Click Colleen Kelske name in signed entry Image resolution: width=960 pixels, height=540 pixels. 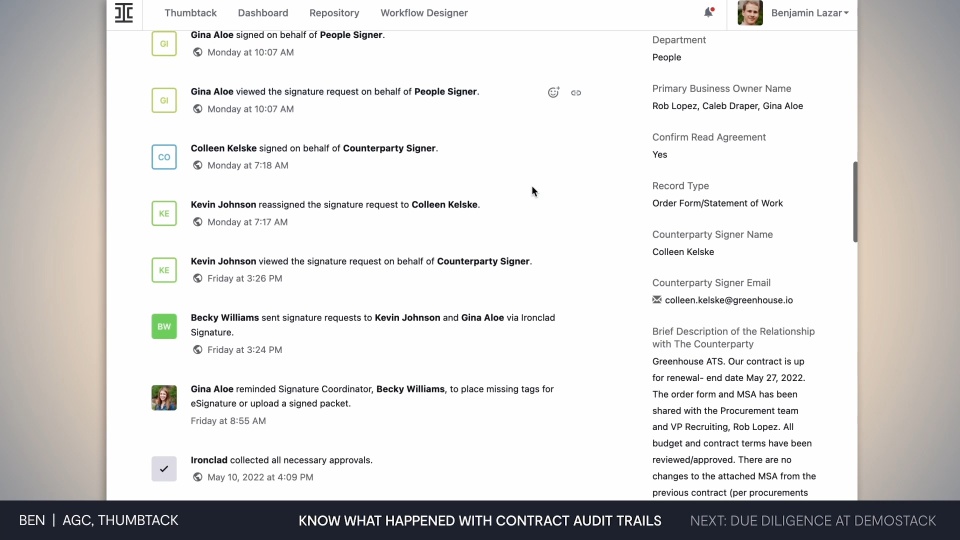(x=223, y=148)
